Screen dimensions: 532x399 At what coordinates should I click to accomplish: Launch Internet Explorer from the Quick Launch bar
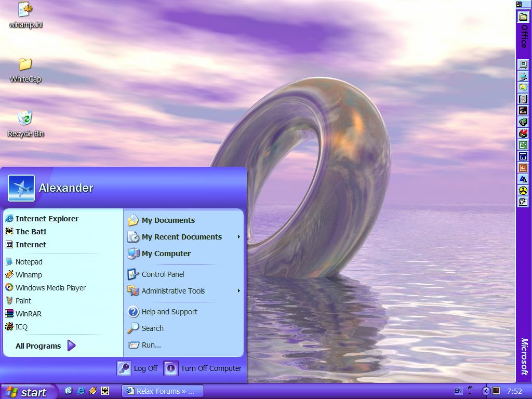[x=81, y=391]
